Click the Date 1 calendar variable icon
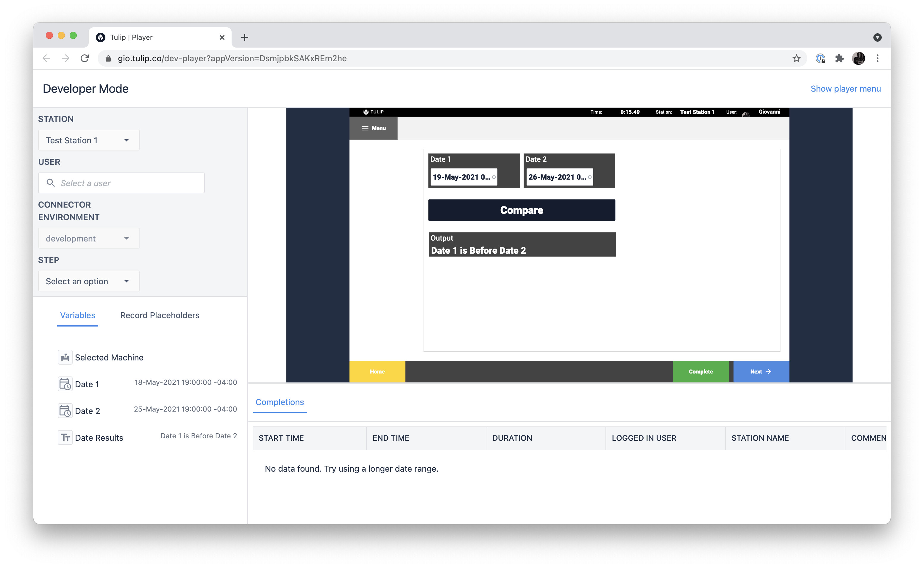This screenshot has height=568, width=924. [65, 384]
